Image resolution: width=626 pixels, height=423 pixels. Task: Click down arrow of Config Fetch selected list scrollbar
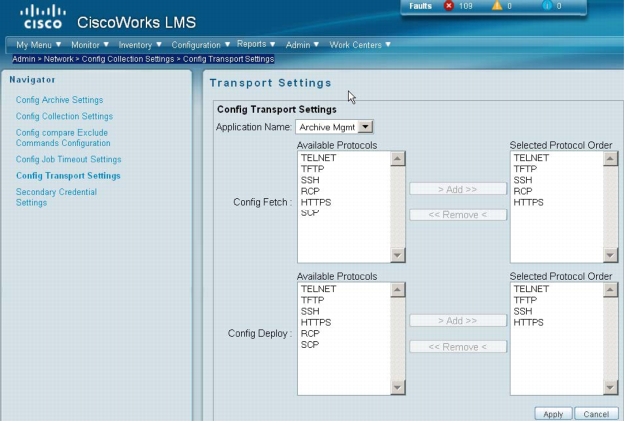click(610, 255)
